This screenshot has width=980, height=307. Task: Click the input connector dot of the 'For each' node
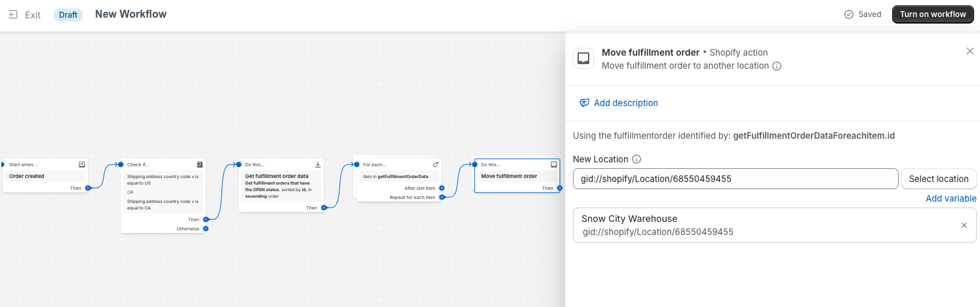pyautogui.click(x=357, y=164)
